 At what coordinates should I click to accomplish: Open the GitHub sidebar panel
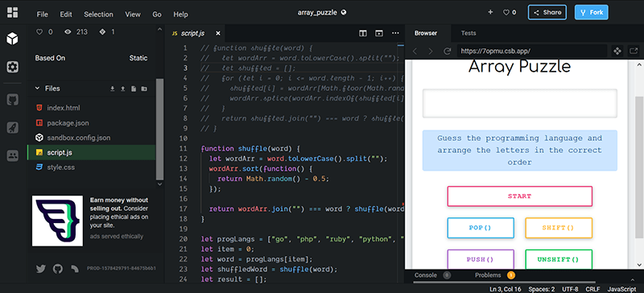[12, 100]
